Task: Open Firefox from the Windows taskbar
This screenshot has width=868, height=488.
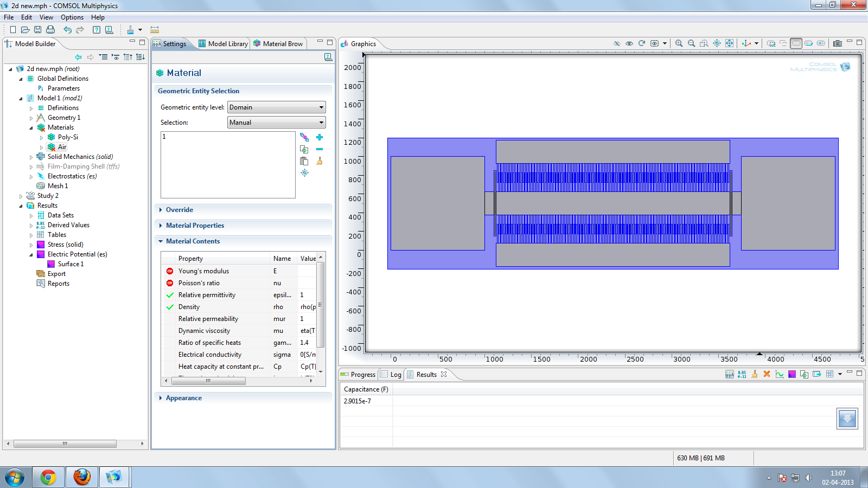Action: [x=82, y=477]
